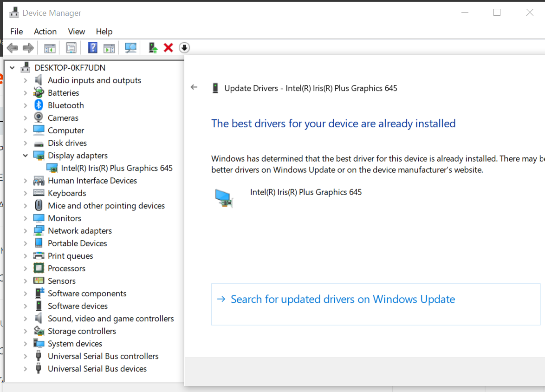Viewport: 545px width, 392px height.
Task: Select the System devices label
Action: pos(75,343)
